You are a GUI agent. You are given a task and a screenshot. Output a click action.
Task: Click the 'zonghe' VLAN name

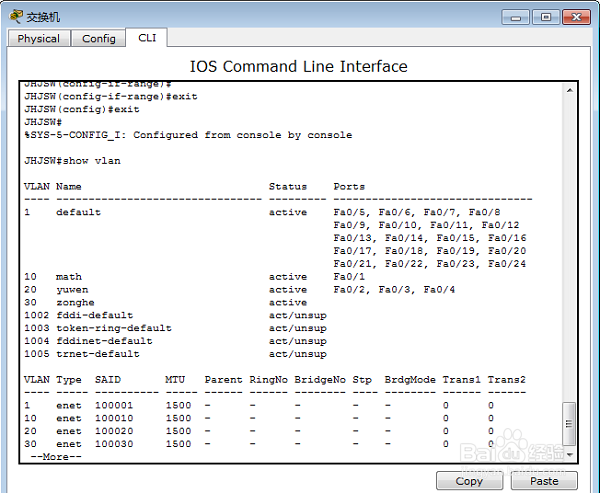point(75,302)
